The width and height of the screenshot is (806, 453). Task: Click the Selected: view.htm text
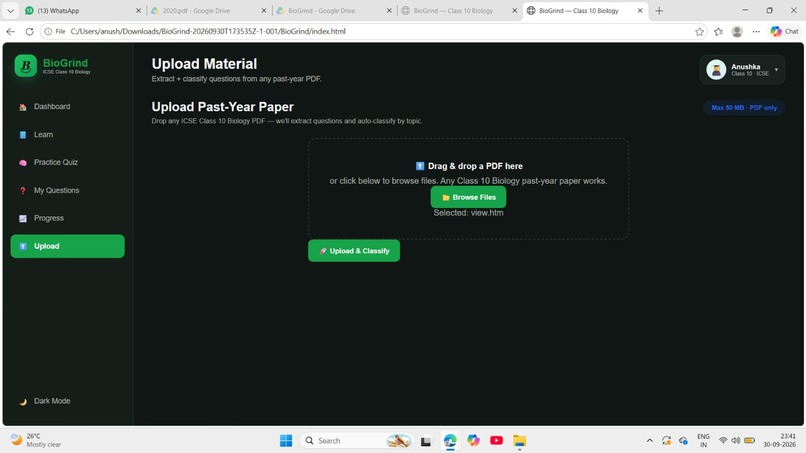tap(468, 213)
